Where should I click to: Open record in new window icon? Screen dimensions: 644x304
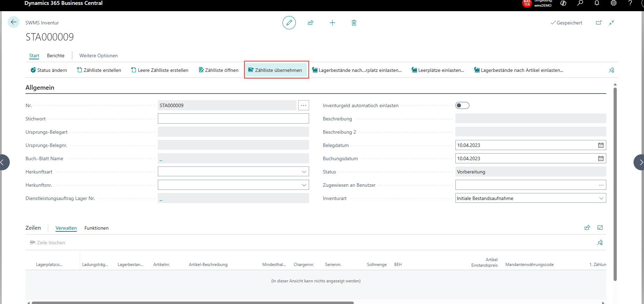click(599, 23)
